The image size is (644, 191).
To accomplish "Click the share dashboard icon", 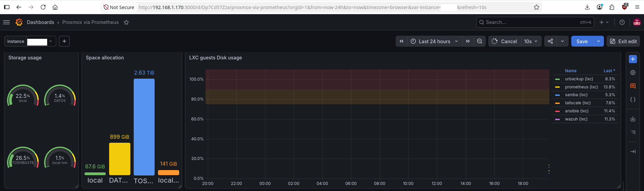I will tap(550, 41).
